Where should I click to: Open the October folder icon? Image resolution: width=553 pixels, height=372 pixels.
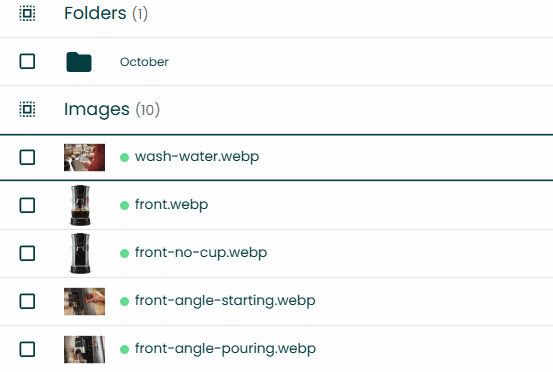[x=79, y=62]
